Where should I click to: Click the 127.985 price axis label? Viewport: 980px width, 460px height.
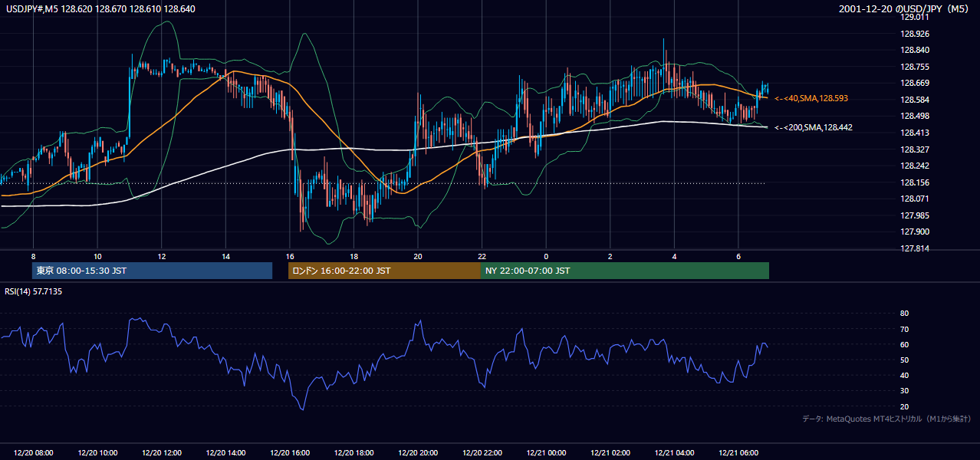tap(914, 215)
